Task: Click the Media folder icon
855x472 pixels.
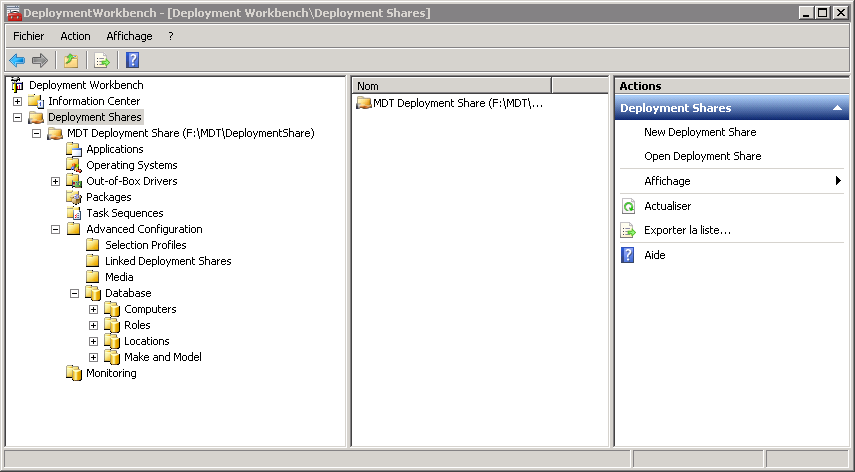Action: (x=93, y=277)
